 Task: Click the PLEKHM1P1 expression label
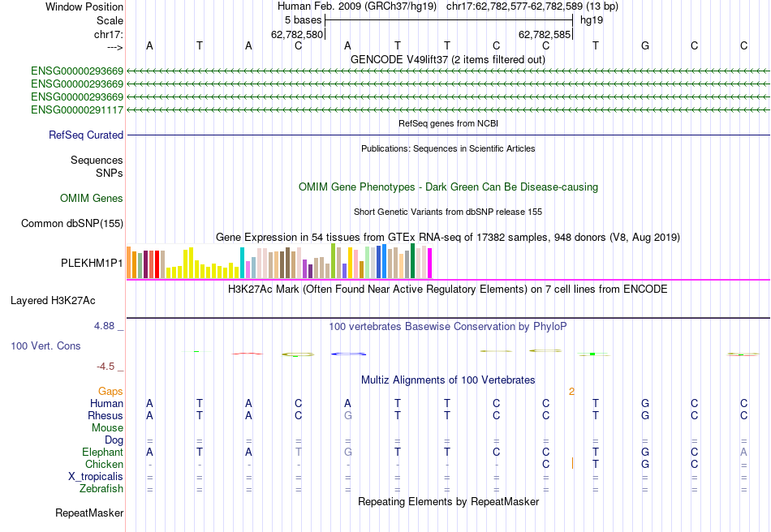pos(92,263)
